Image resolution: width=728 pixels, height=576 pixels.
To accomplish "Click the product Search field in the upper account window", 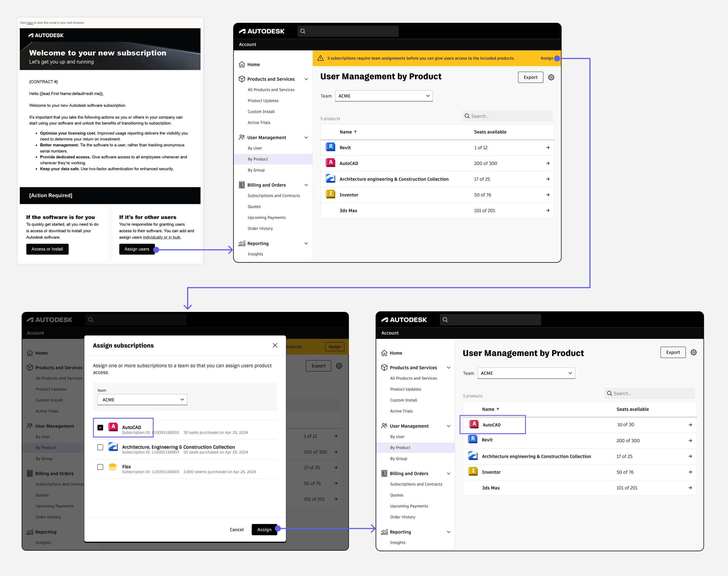I will click(x=507, y=116).
